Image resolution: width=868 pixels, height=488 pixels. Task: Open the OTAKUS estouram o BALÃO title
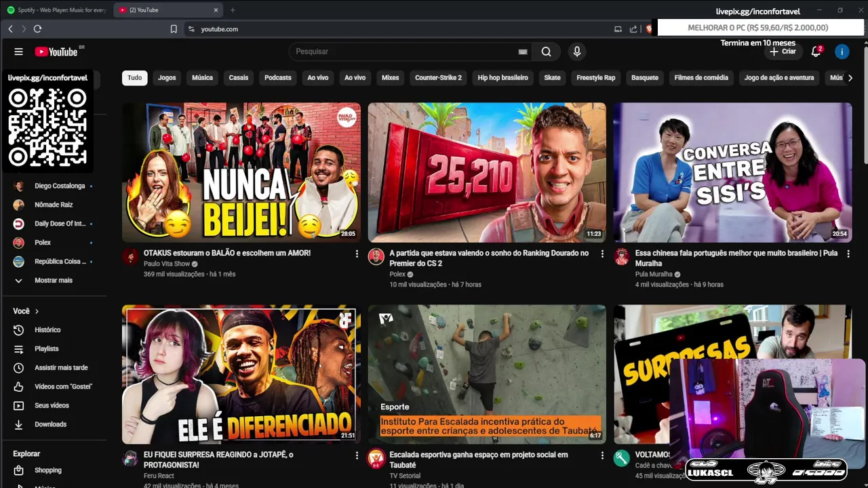pyautogui.click(x=226, y=253)
